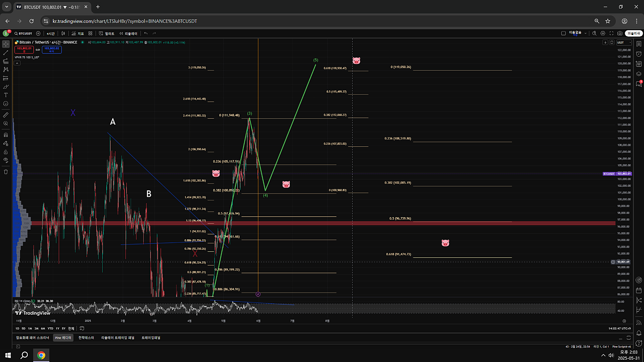The image size is (644, 362).
Task: Click the scroll-down arrow near price scale
Action: point(605,42)
